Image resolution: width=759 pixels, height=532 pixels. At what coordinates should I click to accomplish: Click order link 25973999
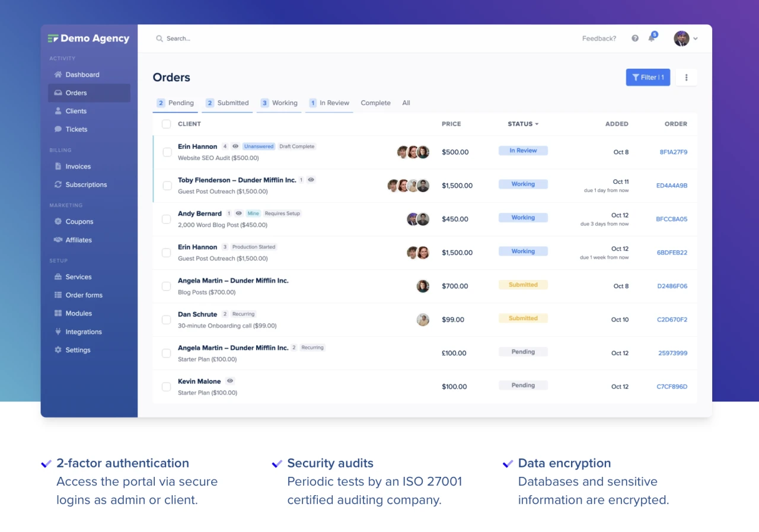[x=673, y=353]
